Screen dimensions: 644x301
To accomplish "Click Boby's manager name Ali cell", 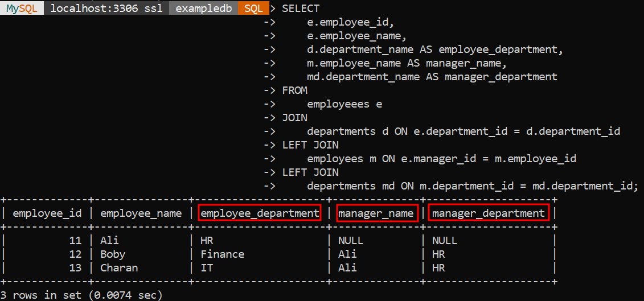I will click(x=347, y=254).
